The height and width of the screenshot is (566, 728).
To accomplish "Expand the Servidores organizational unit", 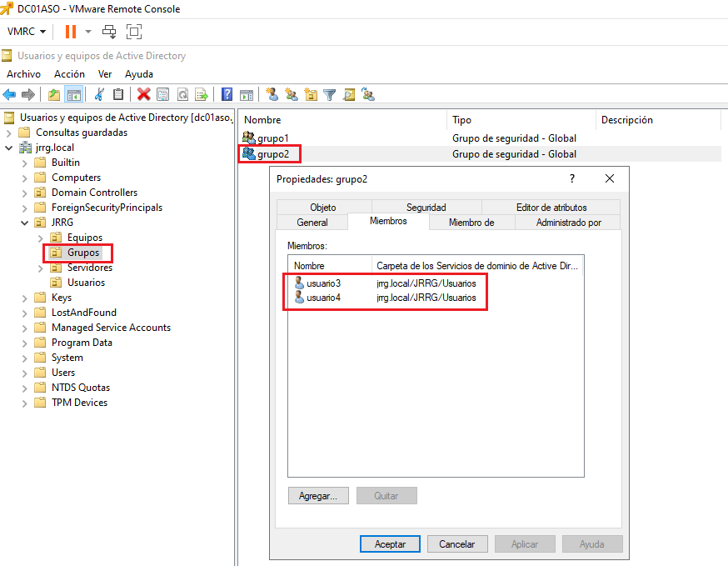I will pyautogui.click(x=40, y=268).
